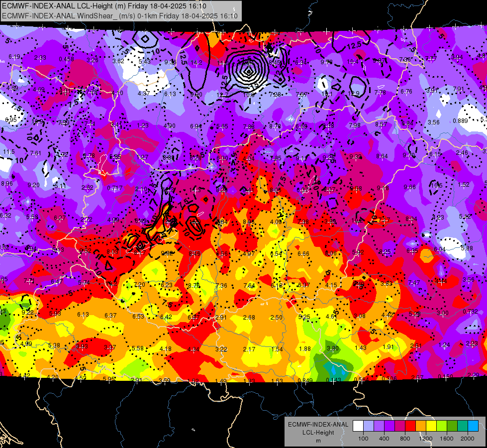Click the legend tick label "1200"

click(425, 439)
